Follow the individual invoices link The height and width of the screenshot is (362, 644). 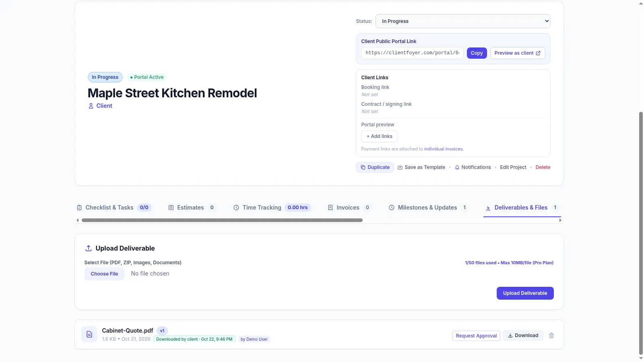[443, 149]
